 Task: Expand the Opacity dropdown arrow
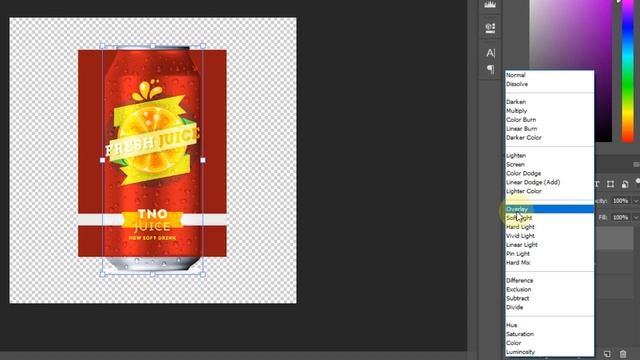click(x=636, y=201)
